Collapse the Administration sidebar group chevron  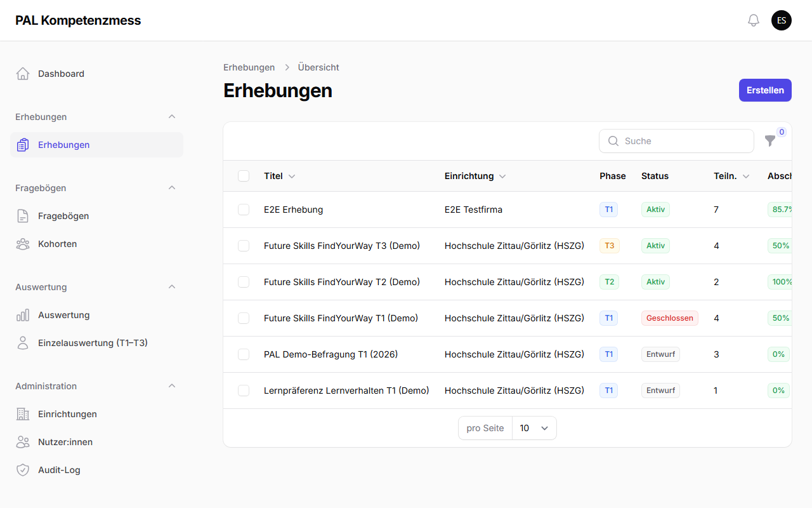(x=171, y=386)
